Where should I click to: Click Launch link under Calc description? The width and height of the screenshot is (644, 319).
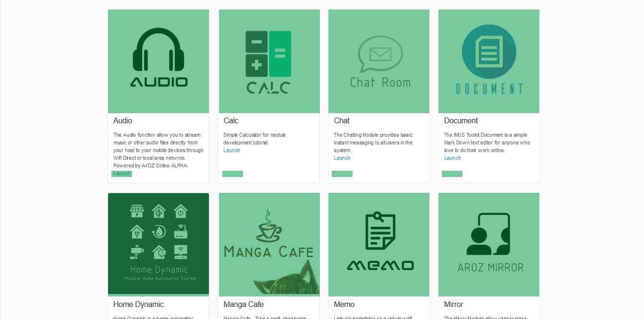pyautogui.click(x=231, y=151)
